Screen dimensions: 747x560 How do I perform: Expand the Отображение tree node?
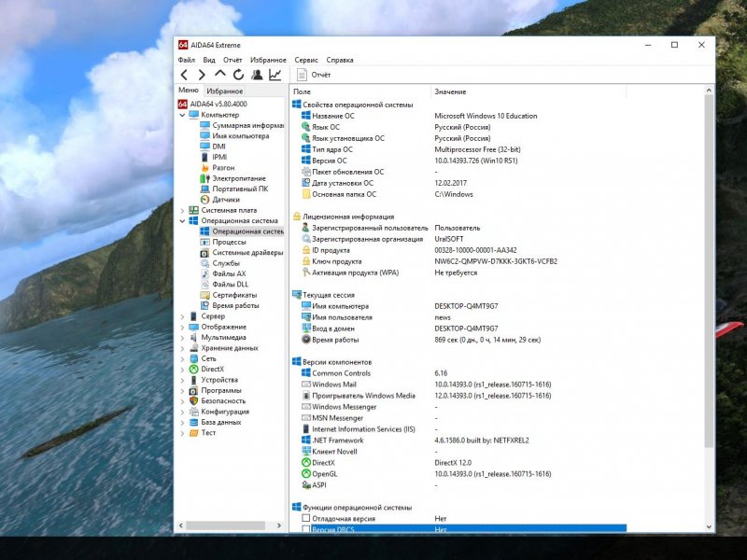182,328
